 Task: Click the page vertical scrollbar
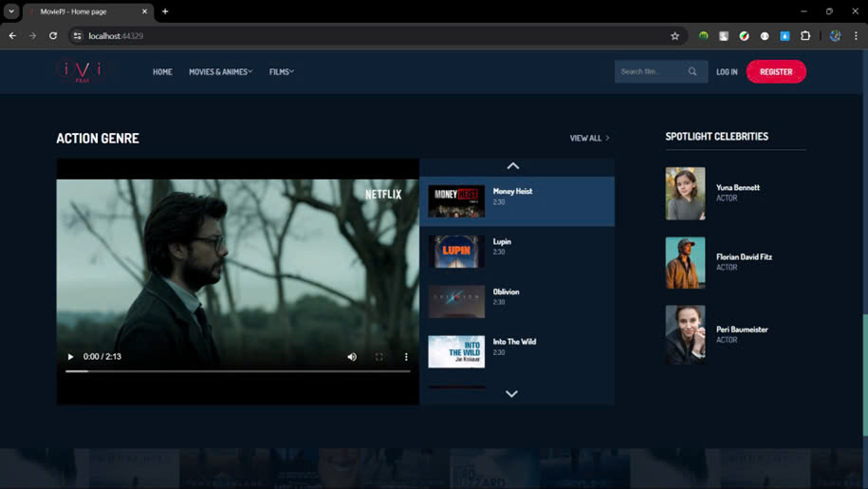click(865, 375)
